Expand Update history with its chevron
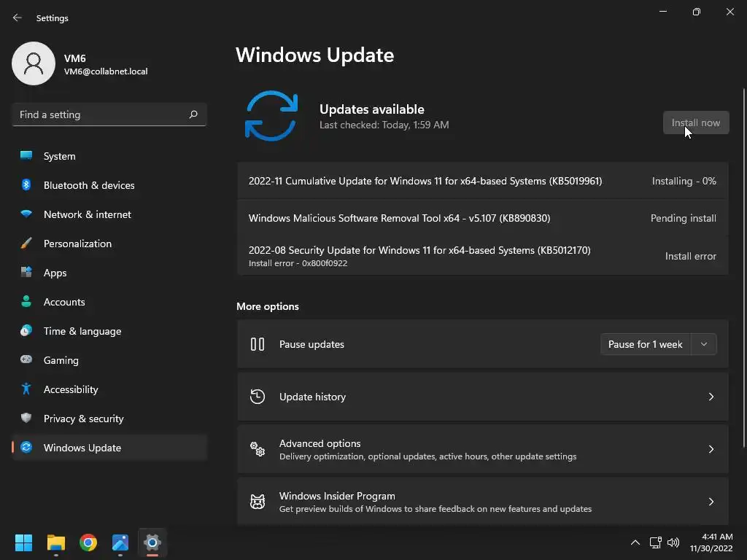 pos(711,397)
